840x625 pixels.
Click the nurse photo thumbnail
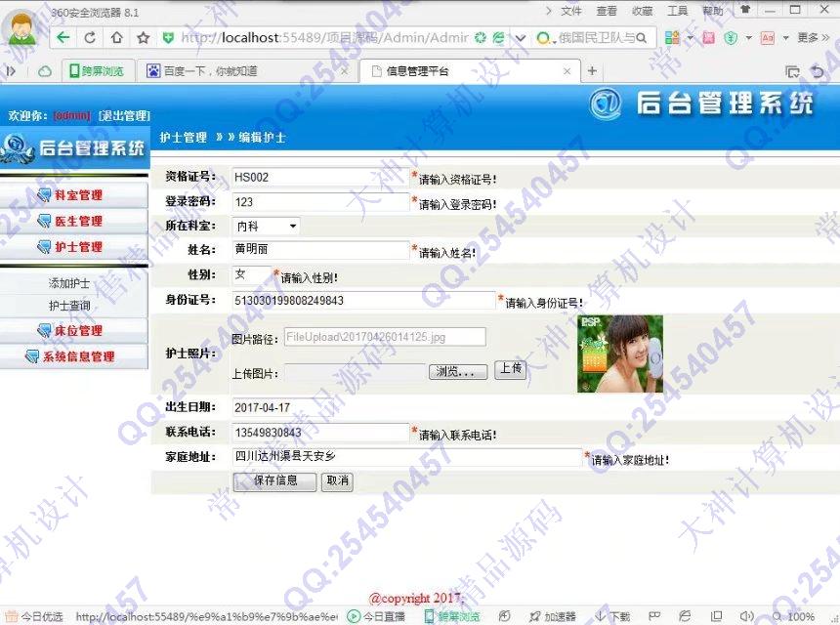point(620,354)
